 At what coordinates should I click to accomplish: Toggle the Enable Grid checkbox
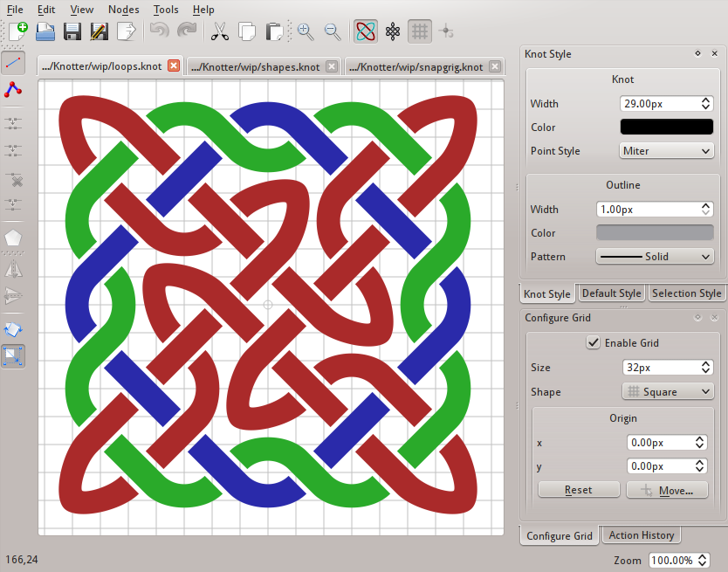pos(594,343)
